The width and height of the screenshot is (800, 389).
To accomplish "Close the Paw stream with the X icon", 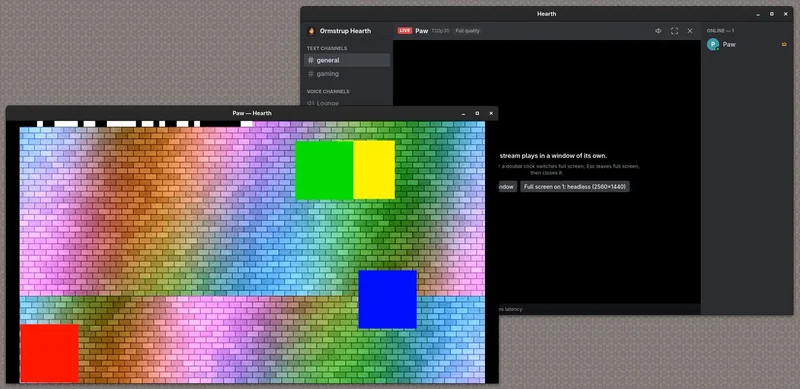I will 690,31.
